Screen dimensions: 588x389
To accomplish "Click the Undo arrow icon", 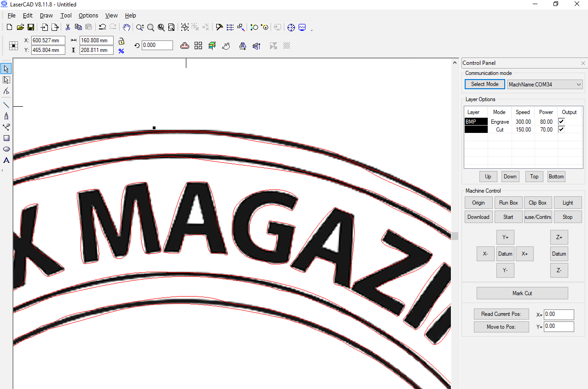I will click(102, 28).
